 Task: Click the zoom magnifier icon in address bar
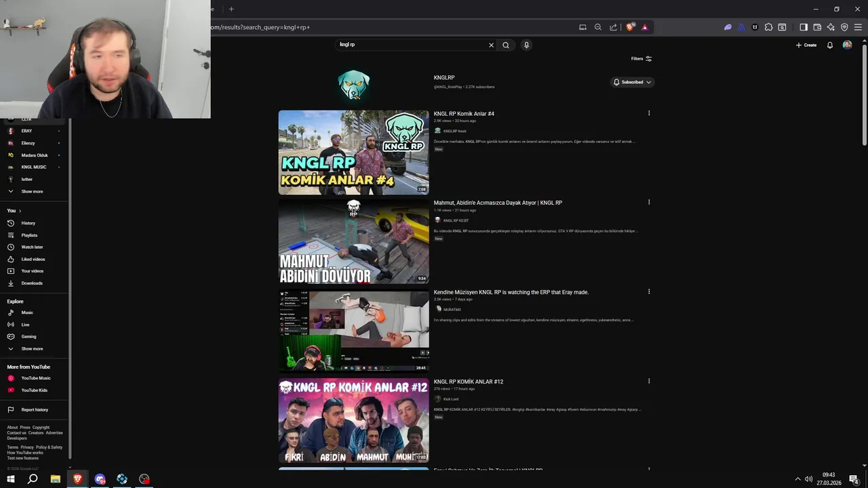(598, 27)
